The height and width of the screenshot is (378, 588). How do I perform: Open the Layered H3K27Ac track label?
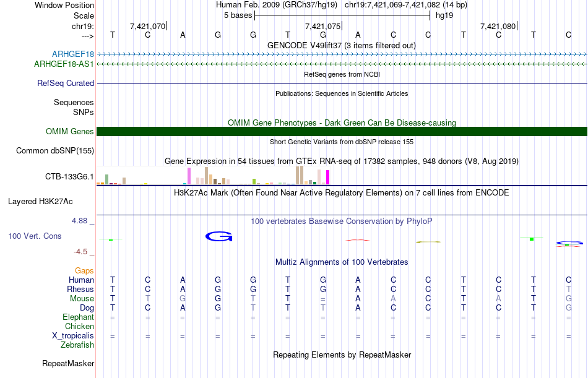tap(40, 202)
